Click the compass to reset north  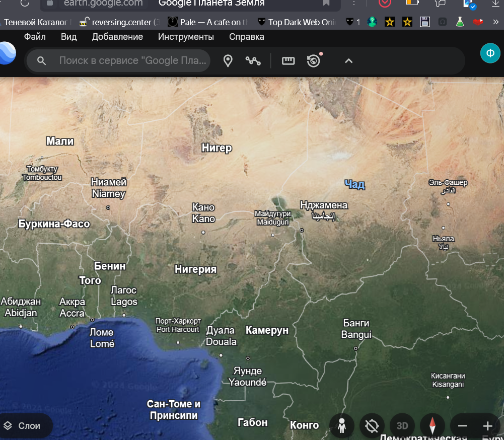pos(432,426)
